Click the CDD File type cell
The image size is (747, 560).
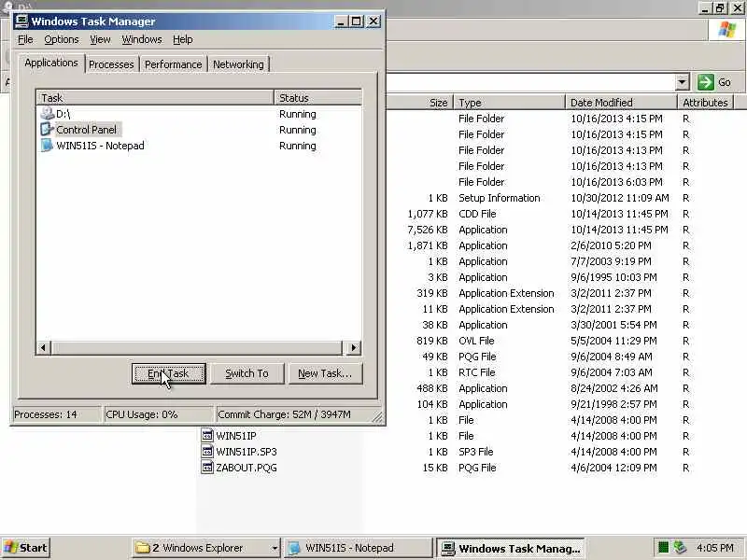477,214
